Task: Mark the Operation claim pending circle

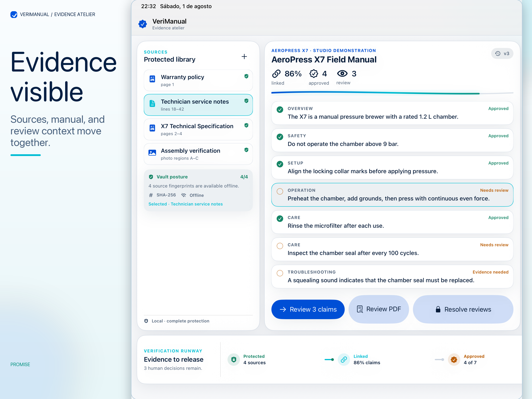Action: 280,191
